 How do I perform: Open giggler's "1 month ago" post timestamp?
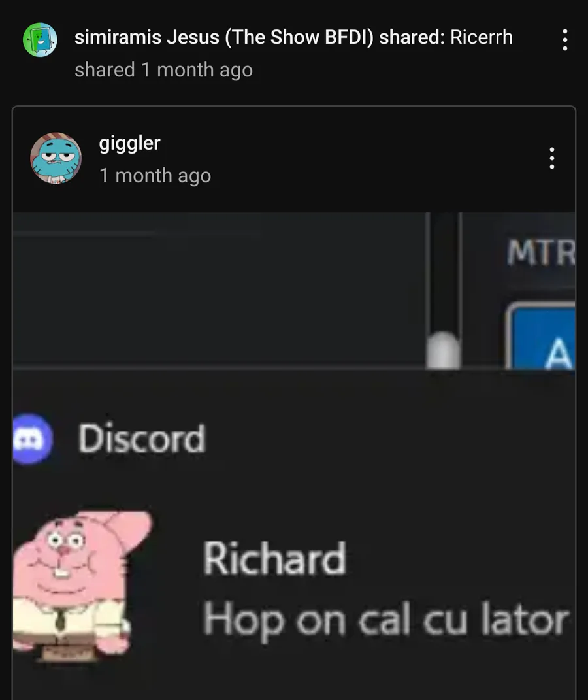pos(155,175)
